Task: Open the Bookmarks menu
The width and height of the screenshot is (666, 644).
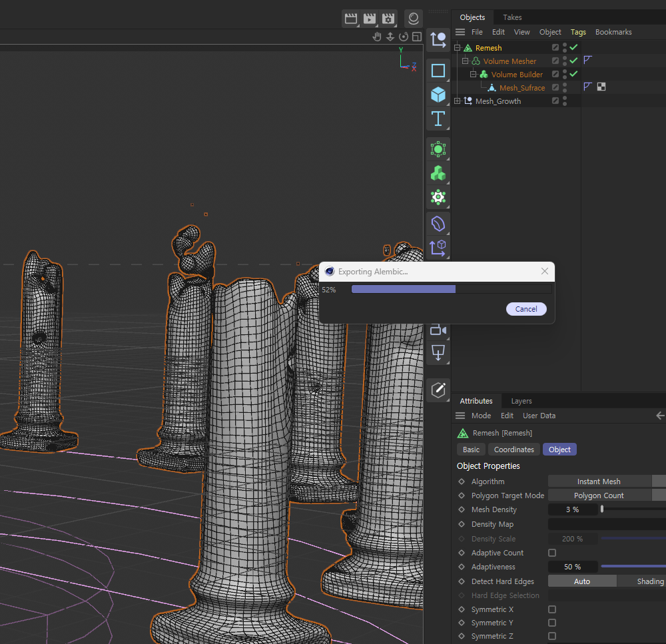Action: click(613, 32)
